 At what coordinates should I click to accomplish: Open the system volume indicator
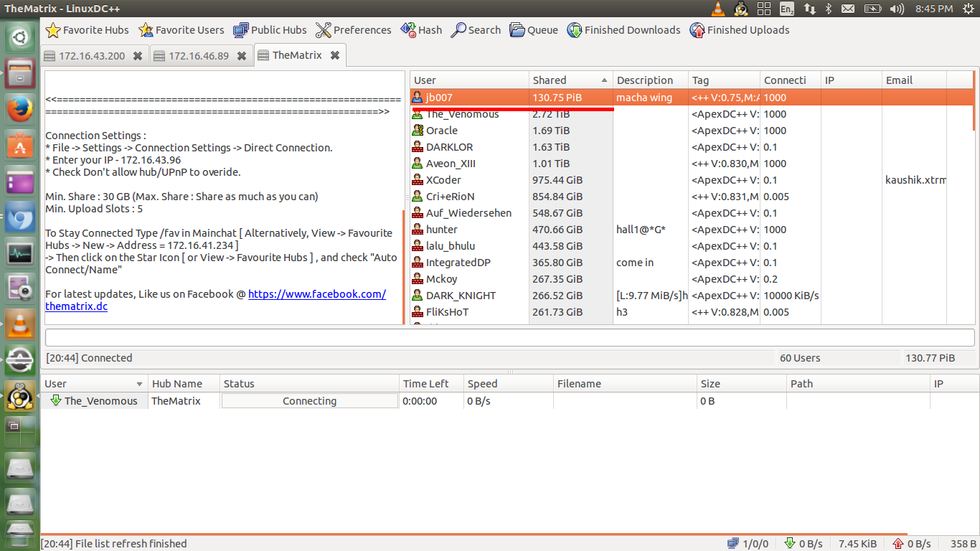pyautogui.click(x=896, y=9)
